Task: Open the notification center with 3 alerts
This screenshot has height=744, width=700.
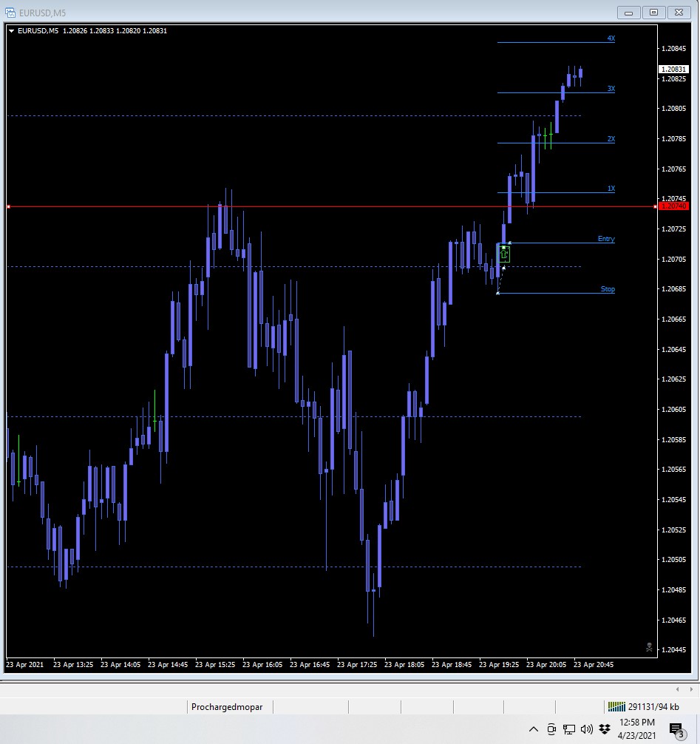Action: pos(677,730)
